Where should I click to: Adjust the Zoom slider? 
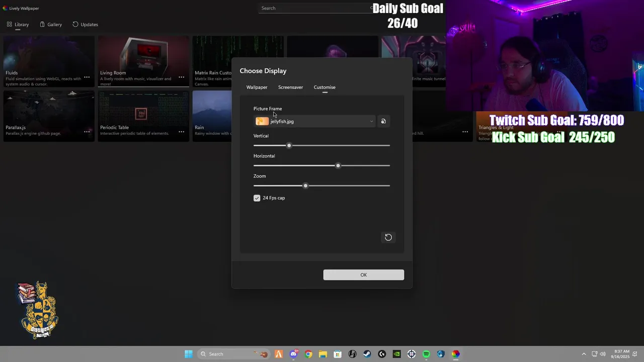tap(321, 186)
